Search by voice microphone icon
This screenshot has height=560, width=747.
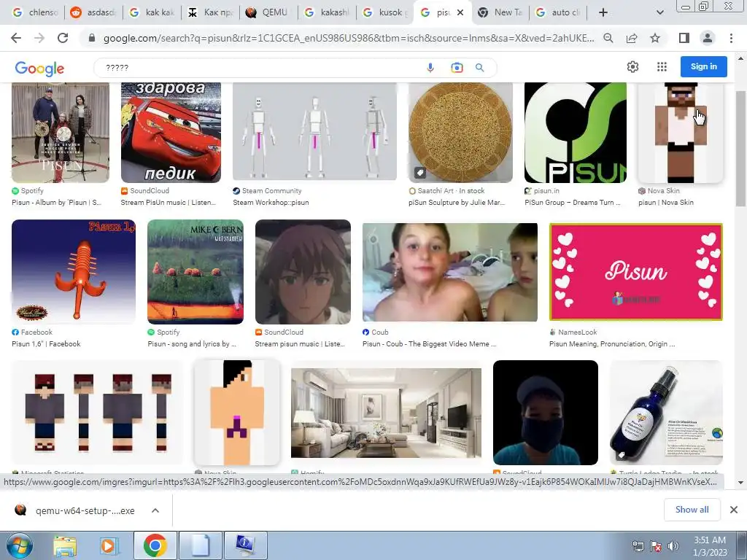point(430,68)
